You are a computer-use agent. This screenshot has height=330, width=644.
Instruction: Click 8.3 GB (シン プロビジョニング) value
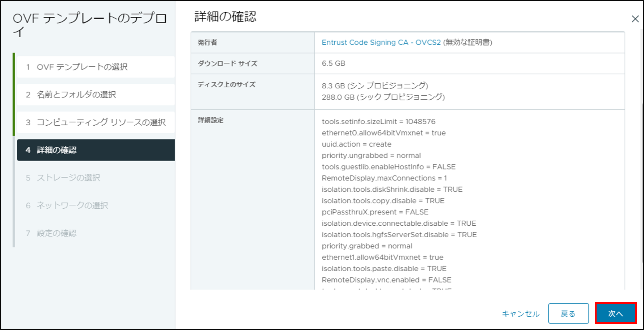click(375, 86)
